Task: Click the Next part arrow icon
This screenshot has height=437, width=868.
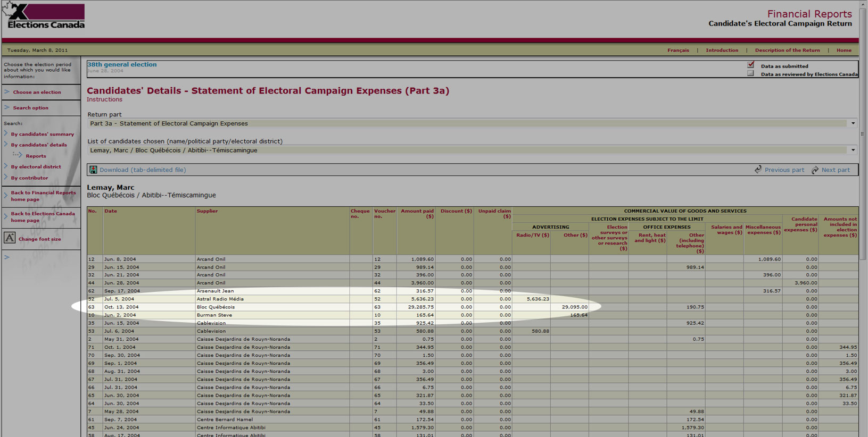Action: click(815, 170)
